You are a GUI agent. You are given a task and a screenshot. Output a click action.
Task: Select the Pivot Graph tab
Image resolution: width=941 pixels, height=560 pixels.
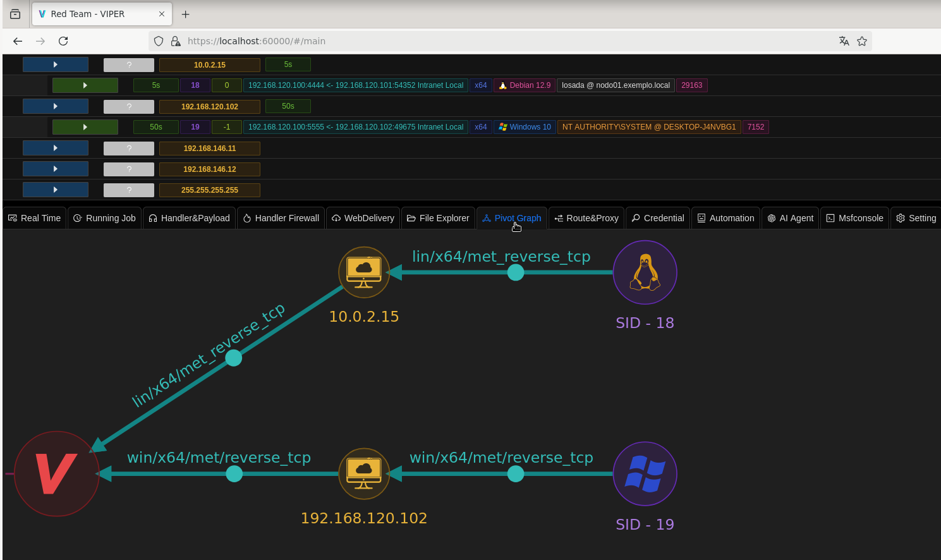[511, 218]
